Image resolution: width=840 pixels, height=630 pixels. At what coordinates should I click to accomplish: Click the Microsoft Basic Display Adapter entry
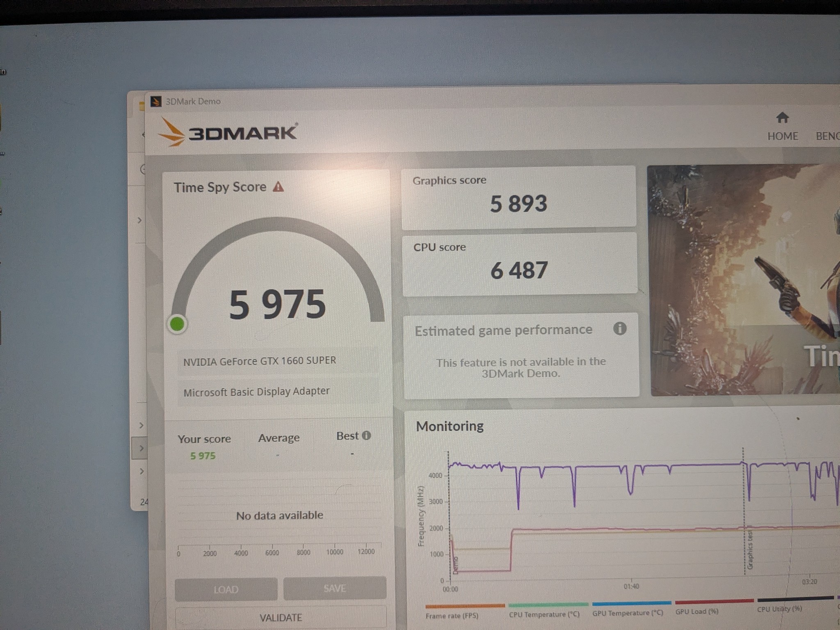coord(278,392)
